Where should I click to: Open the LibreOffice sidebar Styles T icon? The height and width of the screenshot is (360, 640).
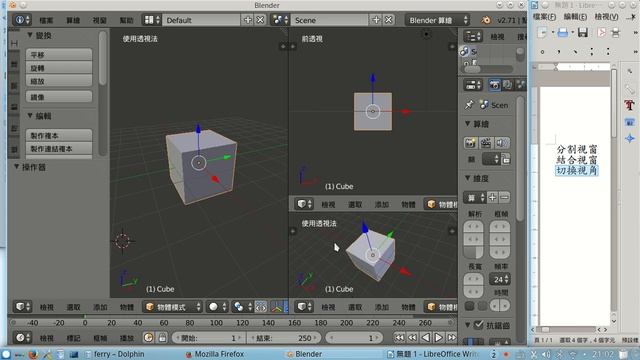[629, 105]
